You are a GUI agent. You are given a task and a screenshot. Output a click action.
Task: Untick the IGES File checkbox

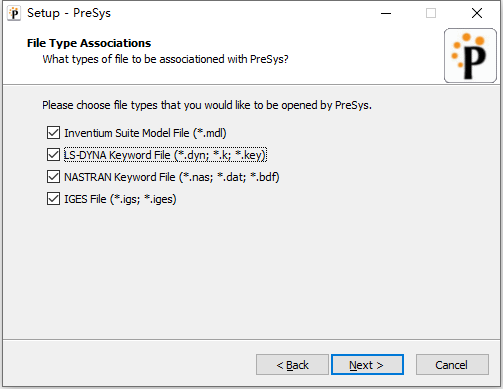[53, 199]
